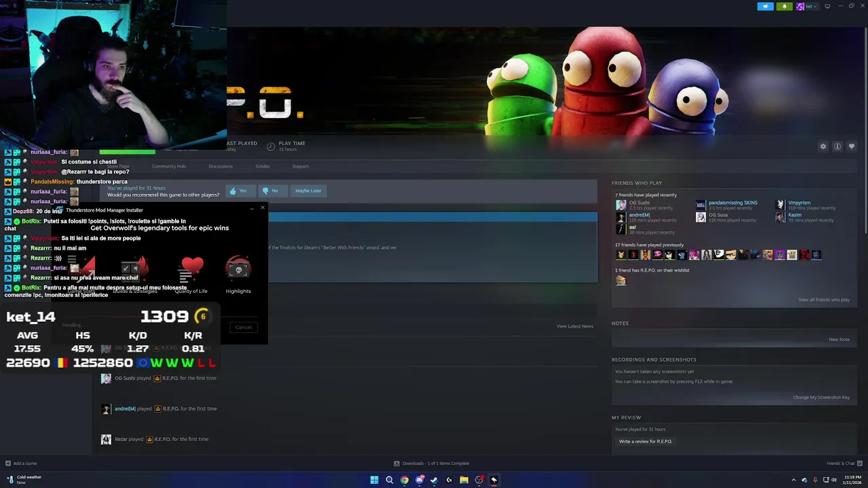Choose Maybe Later for recommendation
Image resolution: width=868 pixels, height=488 pixels.
(308, 190)
